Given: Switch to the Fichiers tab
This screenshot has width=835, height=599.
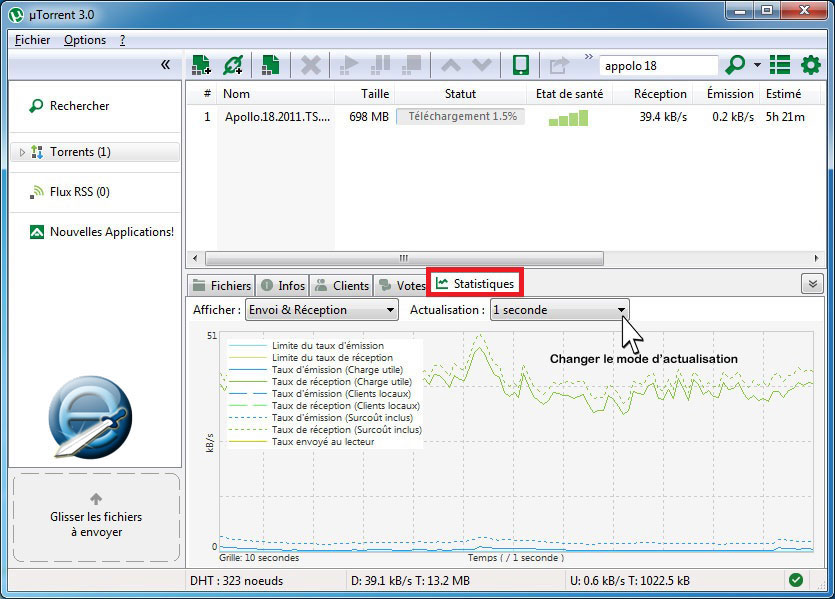Looking at the screenshot, I should tap(222, 285).
